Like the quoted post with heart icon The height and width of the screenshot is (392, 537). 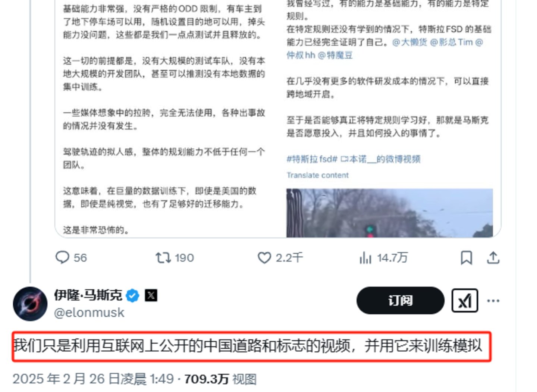(x=280, y=258)
